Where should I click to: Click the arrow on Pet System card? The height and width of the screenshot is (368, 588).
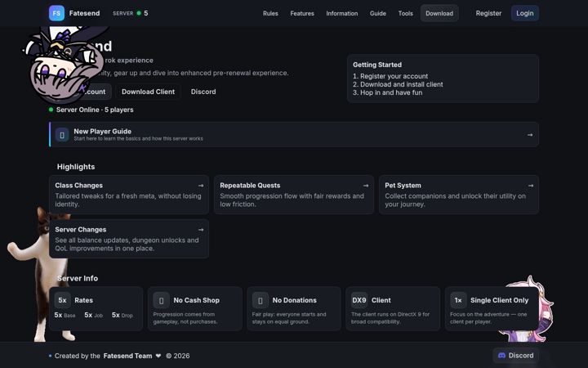tap(531, 186)
